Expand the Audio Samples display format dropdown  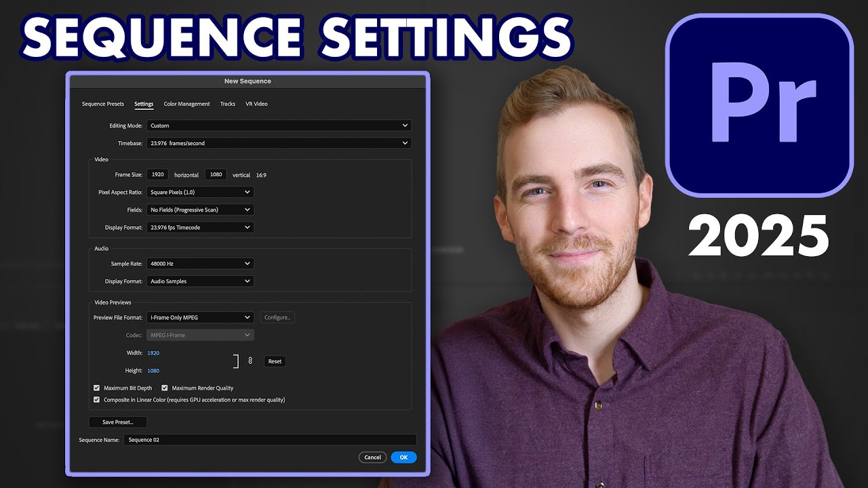pyautogui.click(x=200, y=281)
